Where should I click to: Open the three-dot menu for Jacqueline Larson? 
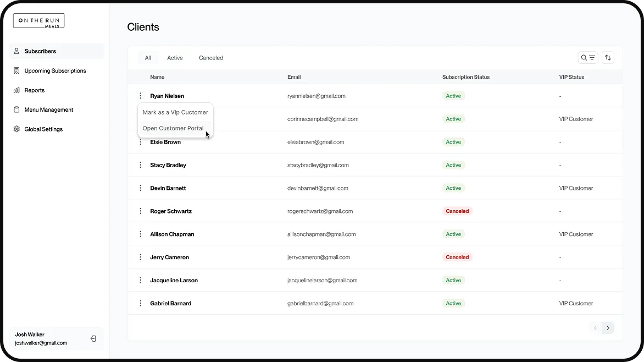(x=141, y=280)
